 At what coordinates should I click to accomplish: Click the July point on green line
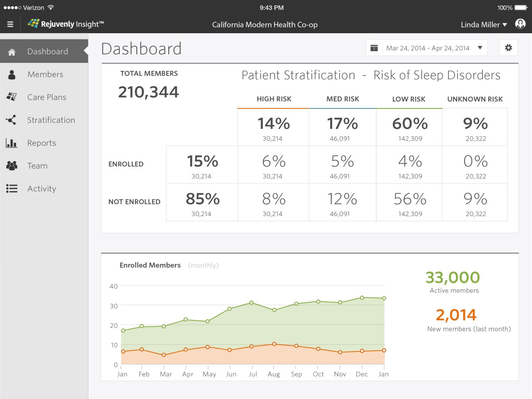click(251, 303)
